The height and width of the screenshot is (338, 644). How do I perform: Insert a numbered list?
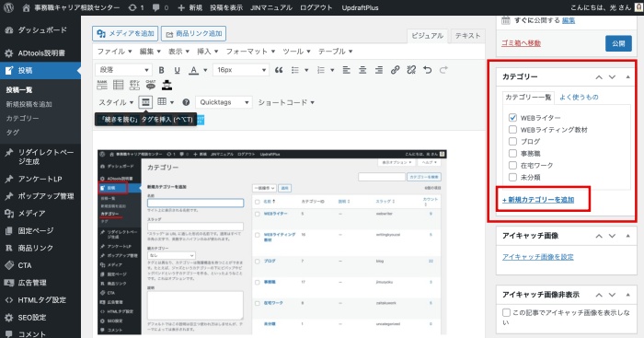pyautogui.click(x=321, y=70)
